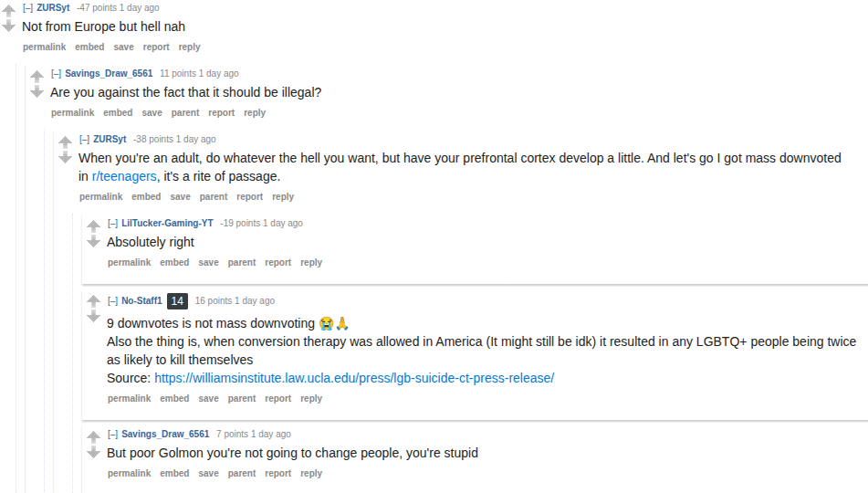Report ZURSyt's 'Not from Europe' comment

tap(156, 47)
